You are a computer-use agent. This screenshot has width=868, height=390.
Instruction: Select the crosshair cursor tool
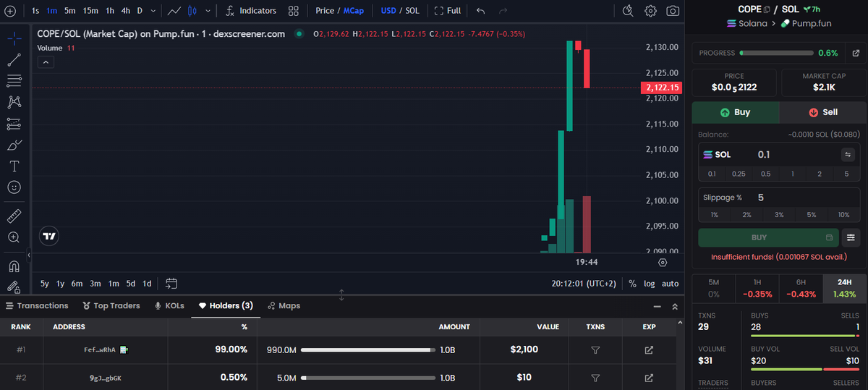(14, 38)
